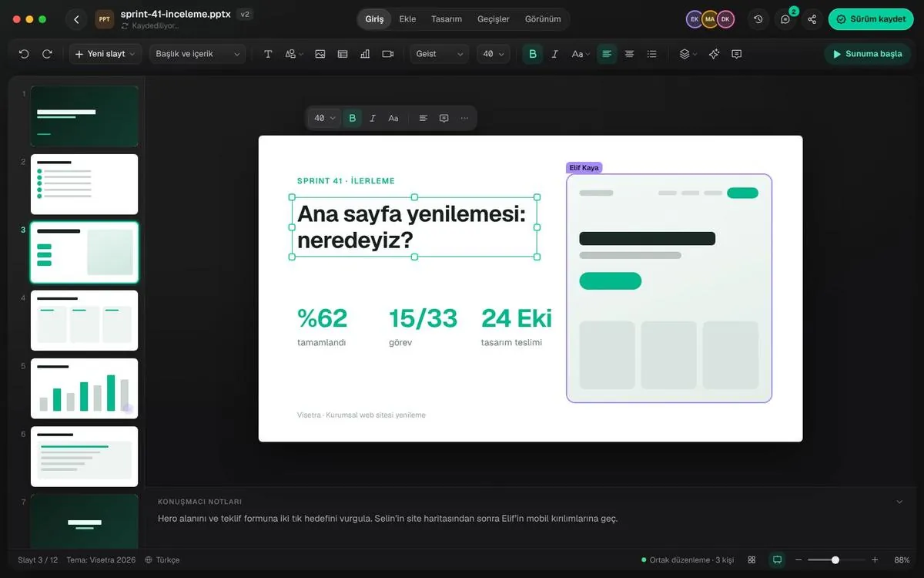Open Aa text case in floating toolbar
Screen dimensions: 924x578
(393, 118)
